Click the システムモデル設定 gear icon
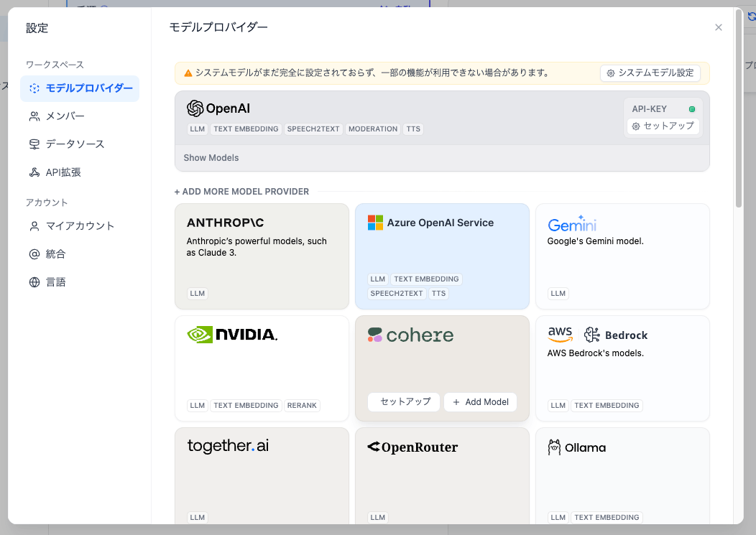756x535 pixels. 610,73
